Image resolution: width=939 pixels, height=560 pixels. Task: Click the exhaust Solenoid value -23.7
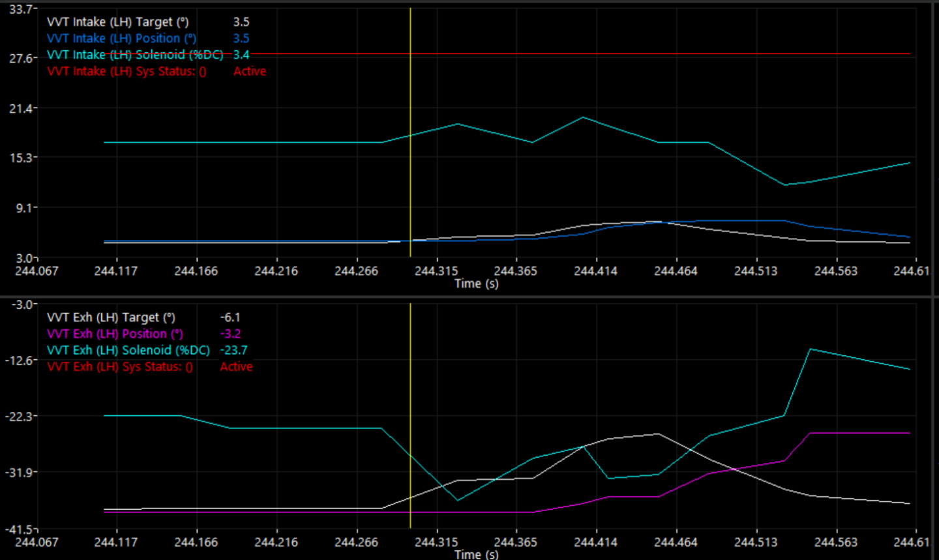(233, 350)
